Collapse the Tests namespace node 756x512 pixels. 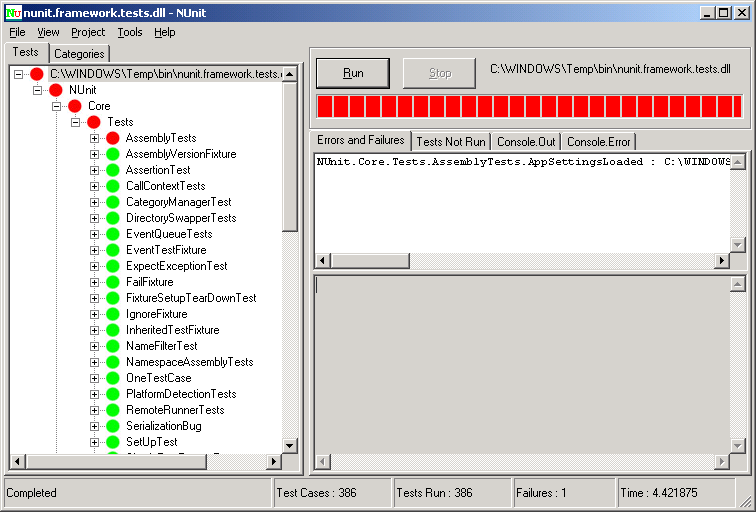76,122
